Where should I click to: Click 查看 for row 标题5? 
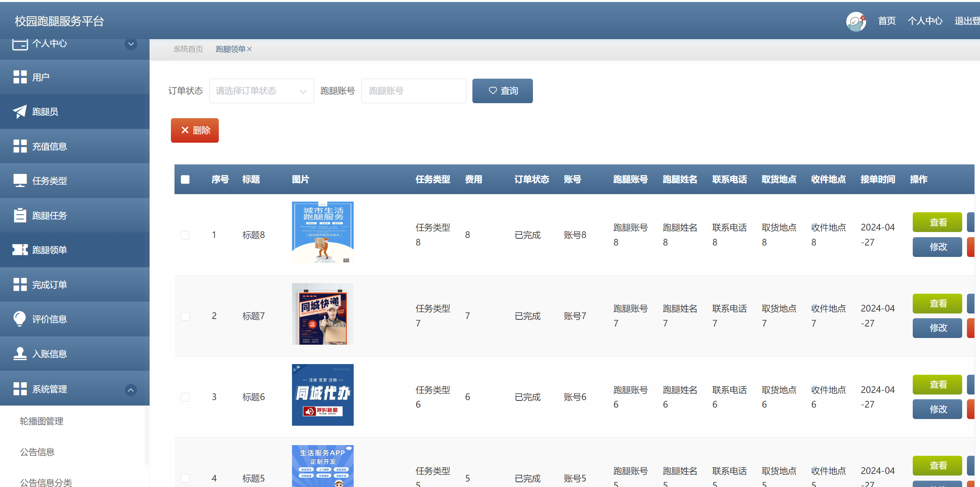pos(937,466)
